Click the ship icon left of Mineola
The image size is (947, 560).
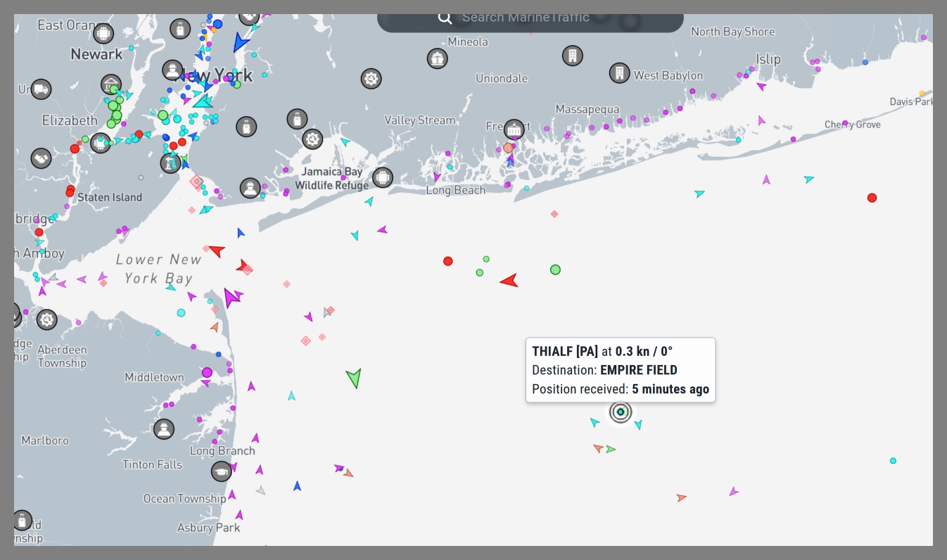[437, 58]
